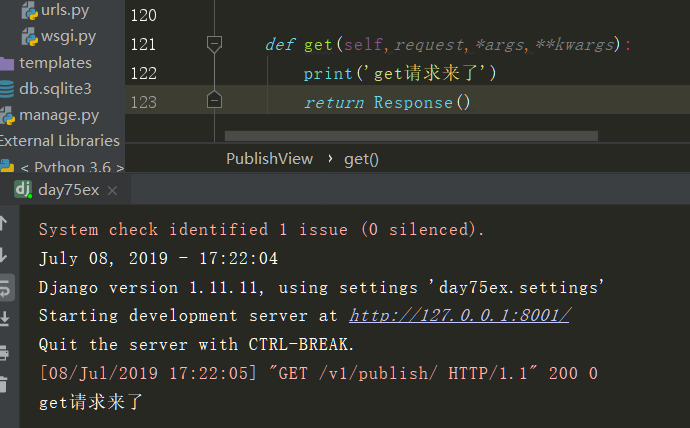Screen dimensions: 690x428
Task: Click the scroll down arrow in run panel
Action: point(4,255)
